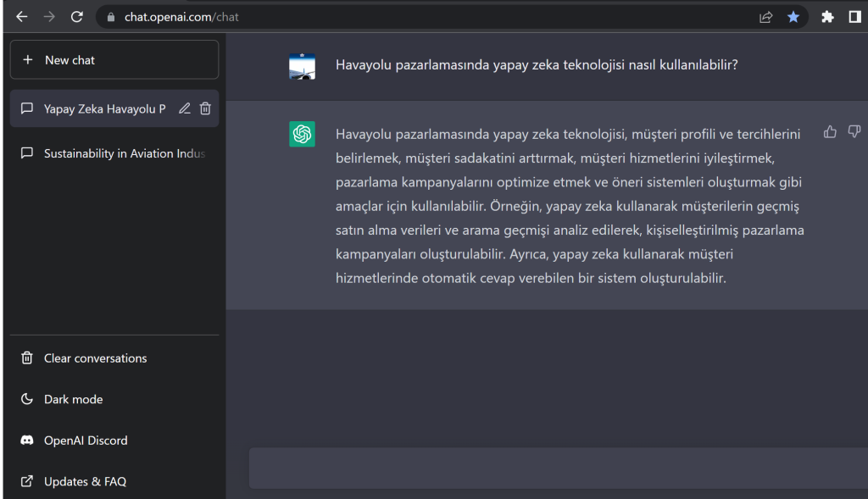Toggle Dark mode in the sidebar
This screenshot has width=868, height=499.
[x=114, y=399]
